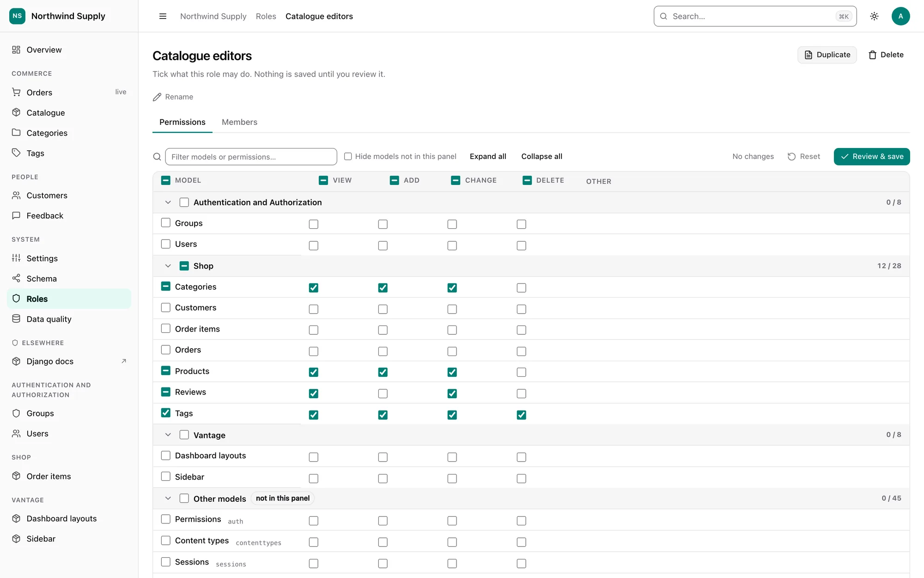Click the pencil icon beside Rename
The image size is (924, 578).
(x=157, y=97)
